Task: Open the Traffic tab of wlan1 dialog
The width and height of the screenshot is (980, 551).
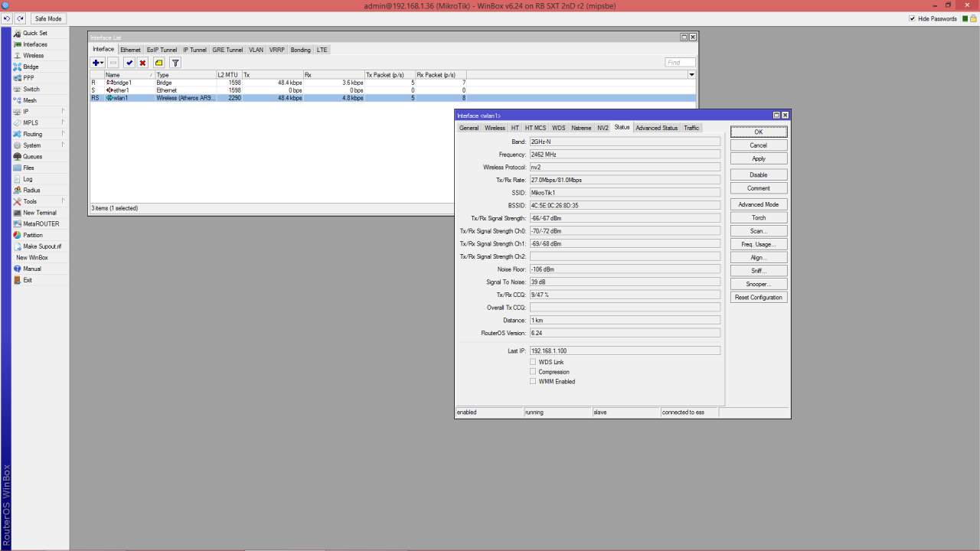Action: (691, 128)
